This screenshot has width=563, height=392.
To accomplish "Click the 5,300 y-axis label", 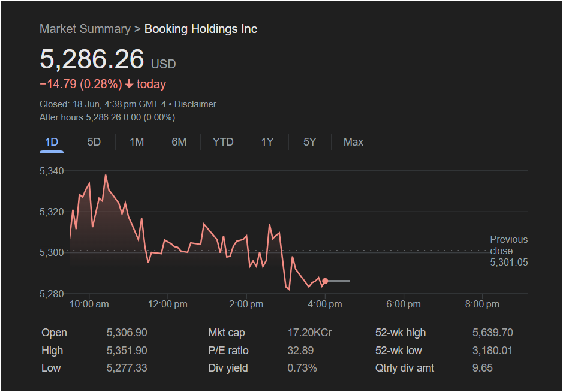I will (52, 253).
